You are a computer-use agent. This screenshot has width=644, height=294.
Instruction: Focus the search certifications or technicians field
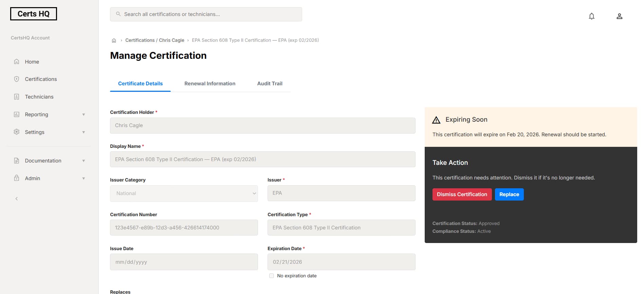click(206, 14)
